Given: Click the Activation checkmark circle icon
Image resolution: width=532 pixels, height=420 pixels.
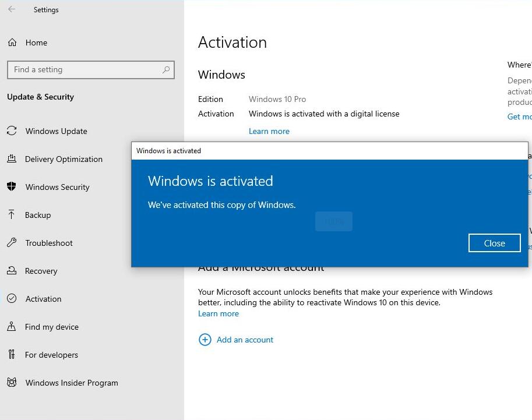Looking at the screenshot, I should click(x=12, y=298).
